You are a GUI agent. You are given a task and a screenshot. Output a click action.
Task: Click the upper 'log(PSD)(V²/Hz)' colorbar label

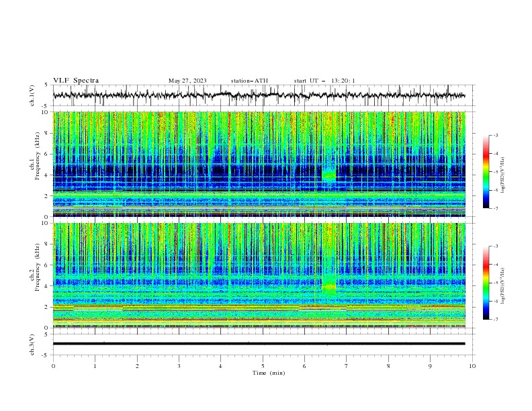point(503,175)
